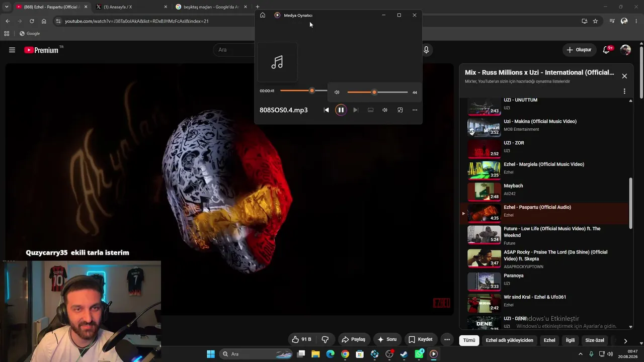
Task: Start YouTube voice search with microphone
Action: pos(426,50)
